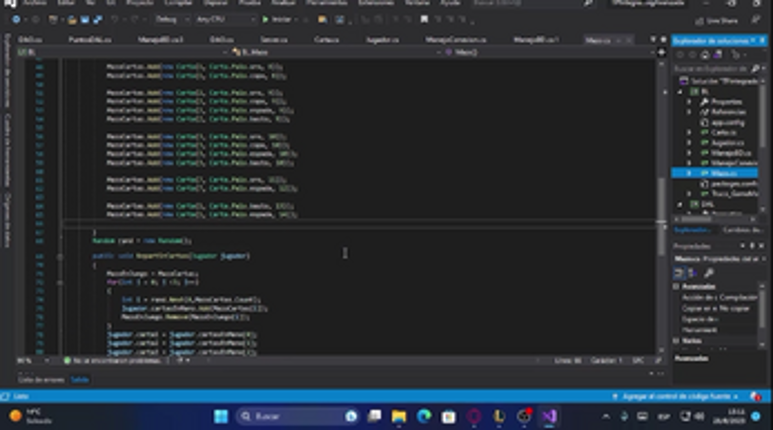This screenshot has height=430, width=773.
Task: Click the notifications bell in status bar
Action: [755, 396]
